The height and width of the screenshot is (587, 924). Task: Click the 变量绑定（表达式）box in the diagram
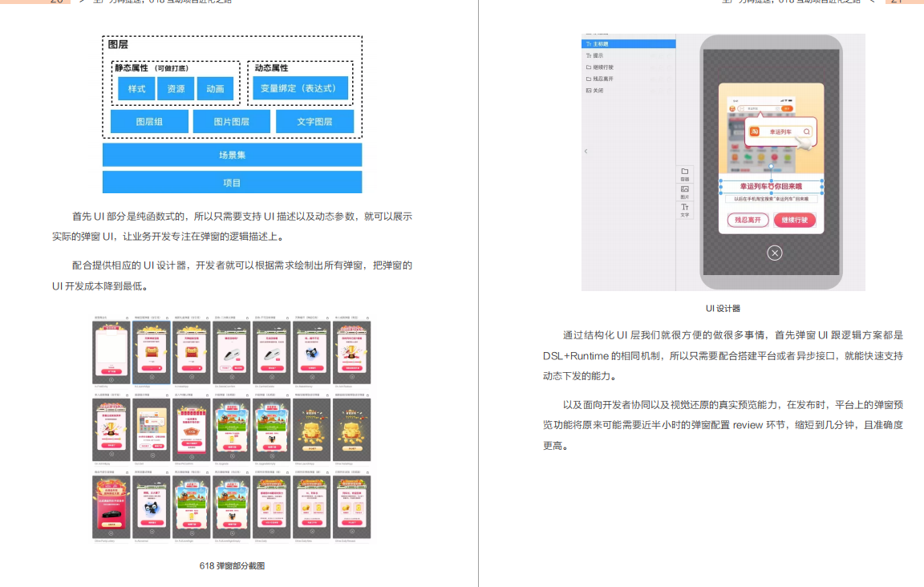coord(300,88)
